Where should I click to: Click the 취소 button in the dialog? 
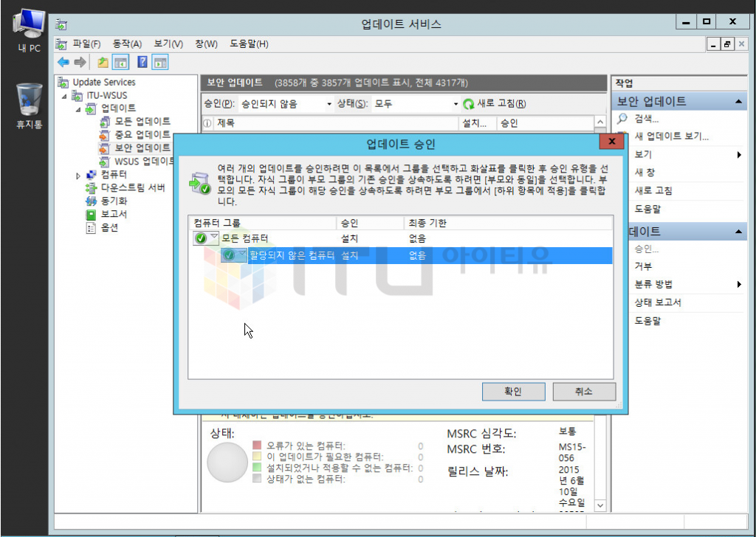point(583,391)
